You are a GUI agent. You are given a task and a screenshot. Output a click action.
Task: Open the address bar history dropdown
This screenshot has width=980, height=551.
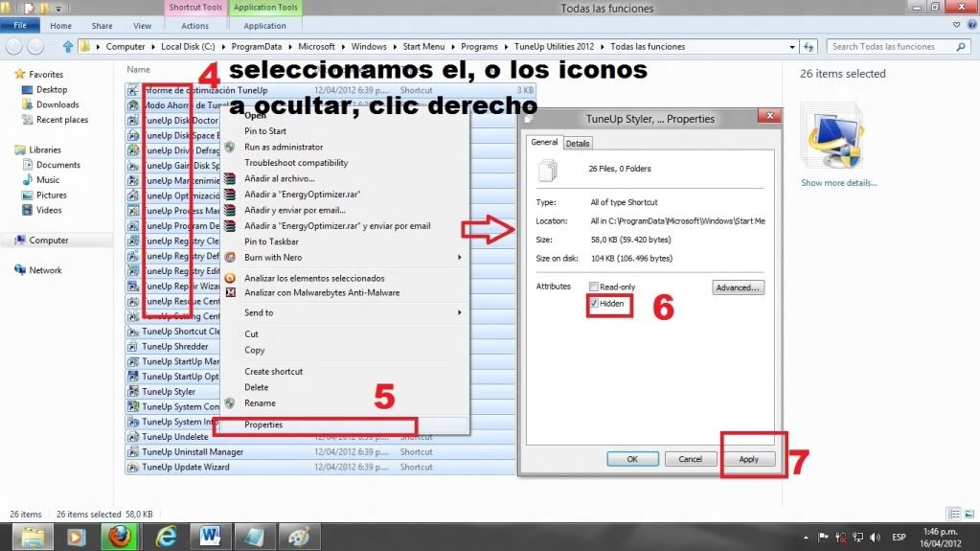coord(792,46)
